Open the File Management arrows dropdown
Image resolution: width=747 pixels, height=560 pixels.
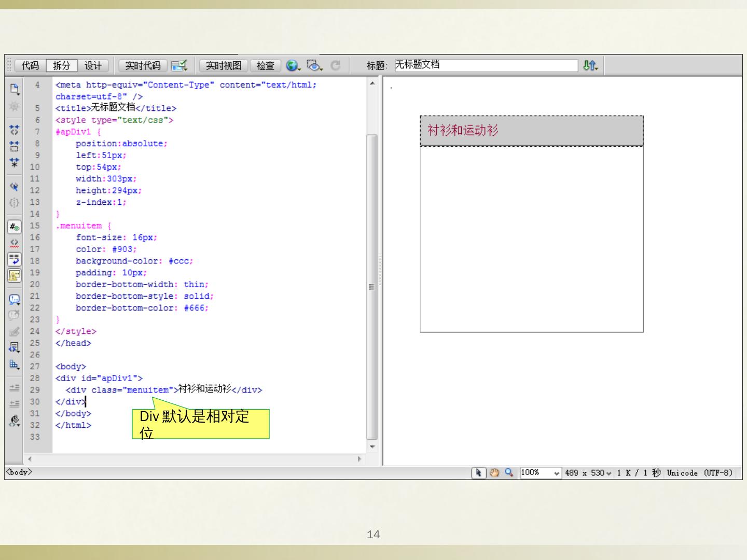coord(590,65)
